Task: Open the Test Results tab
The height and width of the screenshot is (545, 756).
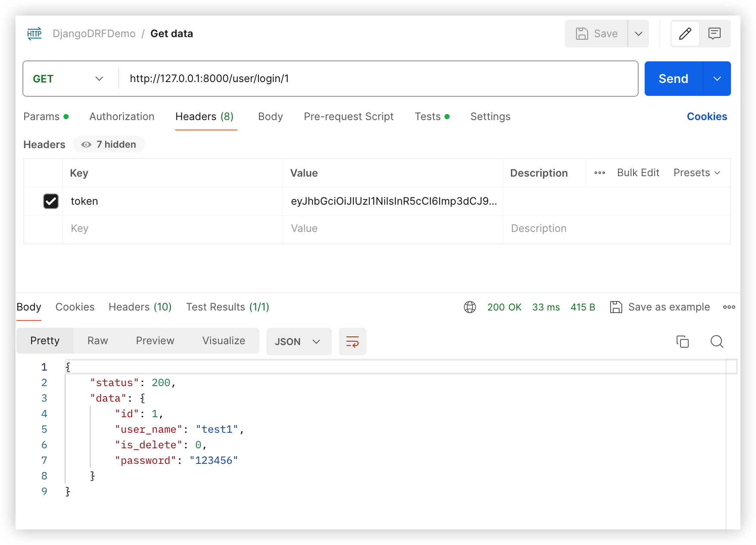Action: [227, 307]
